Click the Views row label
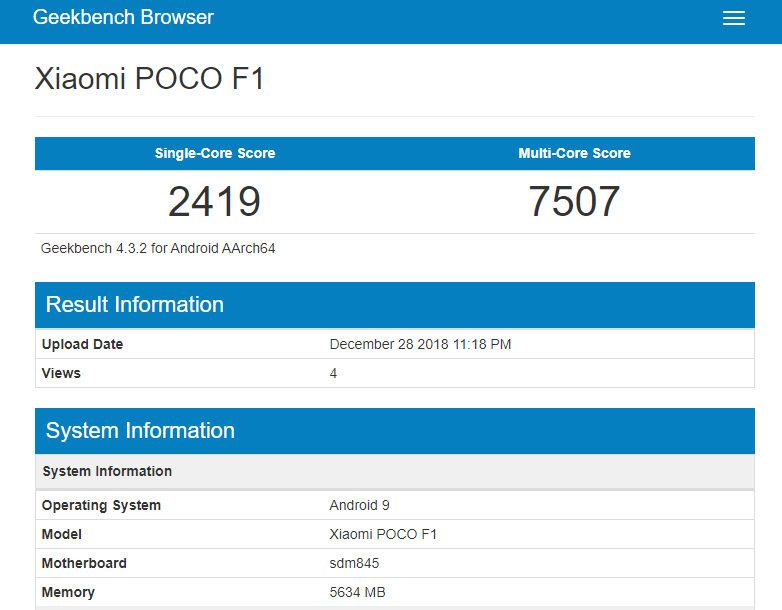The width and height of the screenshot is (782, 610). pyautogui.click(x=61, y=373)
